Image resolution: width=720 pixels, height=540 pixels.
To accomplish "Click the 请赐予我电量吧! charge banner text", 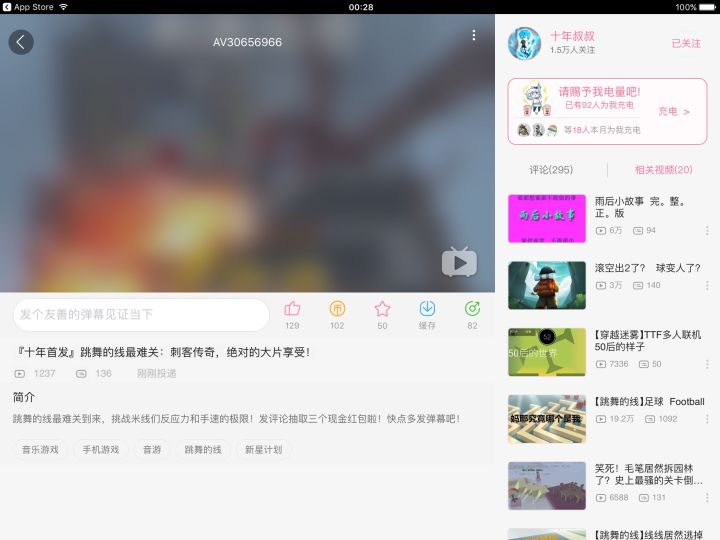I will pos(599,91).
